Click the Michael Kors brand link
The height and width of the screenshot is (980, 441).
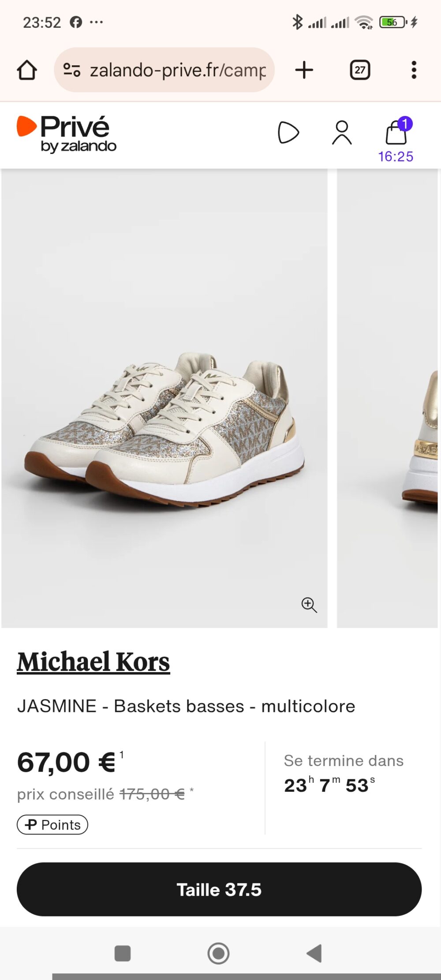[x=93, y=662]
